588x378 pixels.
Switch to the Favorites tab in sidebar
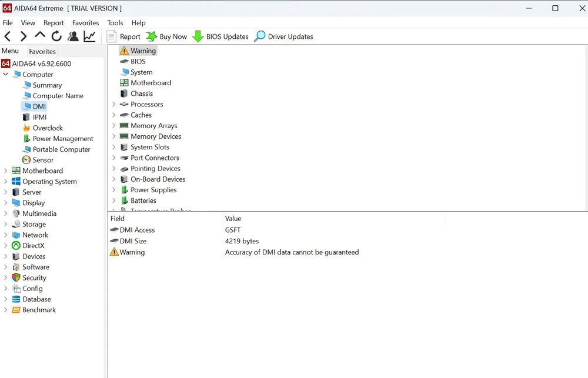(x=42, y=51)
